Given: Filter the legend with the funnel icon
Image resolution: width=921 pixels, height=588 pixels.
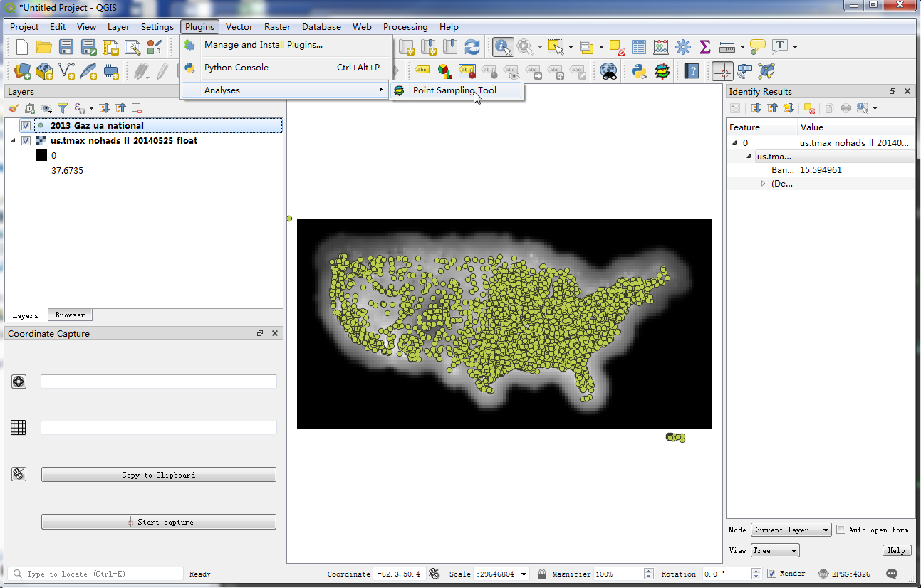Looking at the screenshot, I should point(63,108).
